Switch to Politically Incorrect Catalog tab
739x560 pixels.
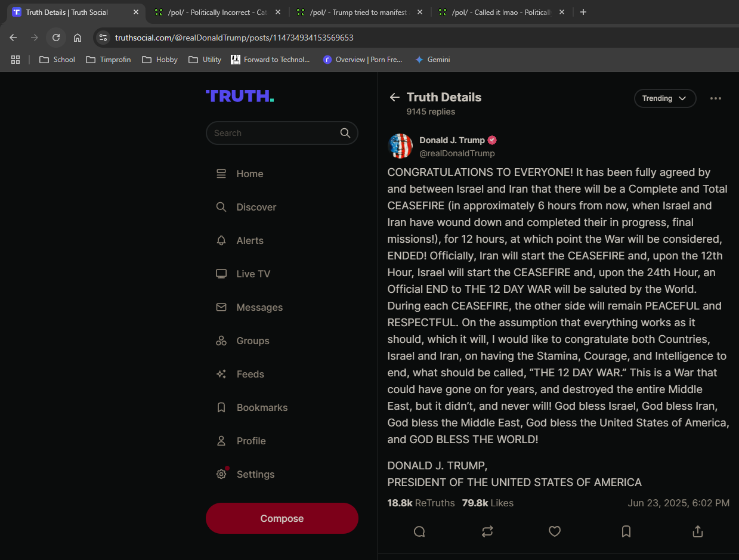(x=218, y=13)
